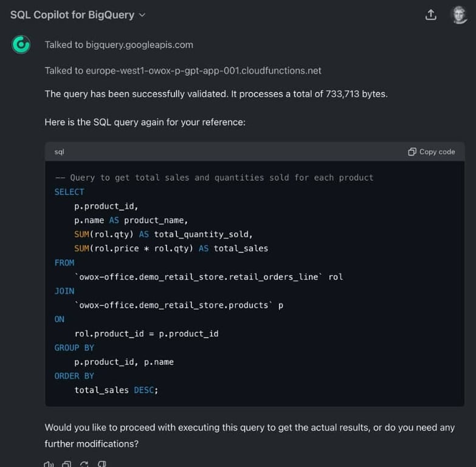Click the ORDER BY keyword
Viewport: 476px width, 467px height.
coord(74,376)
